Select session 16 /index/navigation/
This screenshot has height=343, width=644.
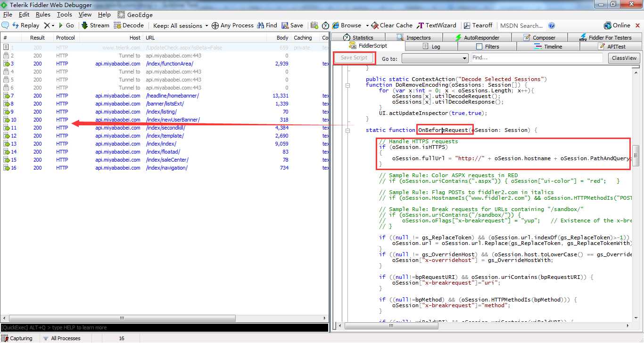[x=165, y=168]
